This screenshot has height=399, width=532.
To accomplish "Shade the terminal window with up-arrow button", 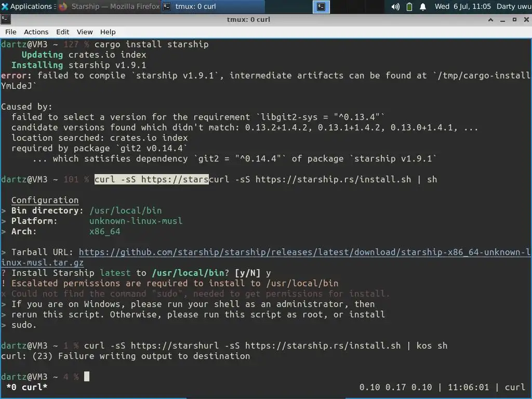I will click(490, 20).
